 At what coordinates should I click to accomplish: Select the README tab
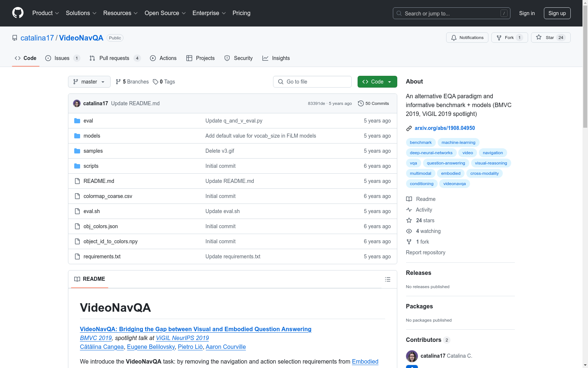click(90, 279)
